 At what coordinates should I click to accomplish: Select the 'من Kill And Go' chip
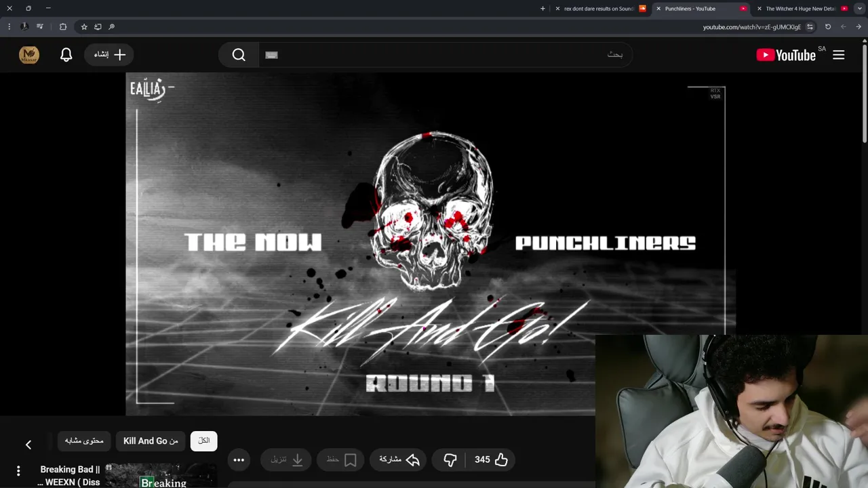click(x=151, y=441)
